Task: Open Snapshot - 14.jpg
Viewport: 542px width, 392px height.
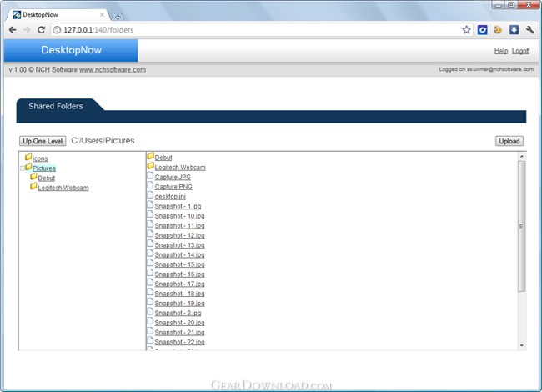Action: [x=179, y=254]
